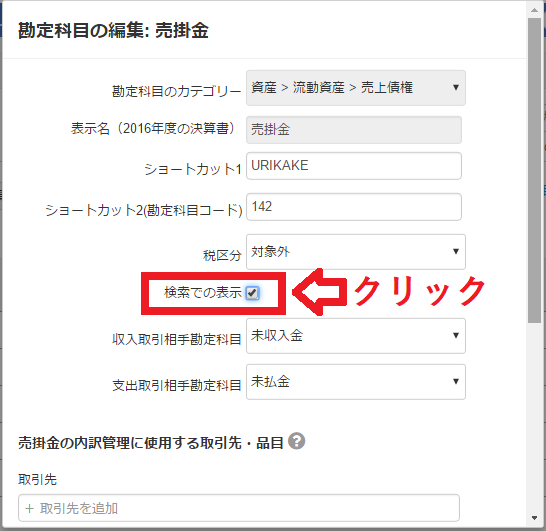Open the 勘定科目のカテゴリー dropdown
The width and height of the screenshot is (546, 531).
coord(356,88)
